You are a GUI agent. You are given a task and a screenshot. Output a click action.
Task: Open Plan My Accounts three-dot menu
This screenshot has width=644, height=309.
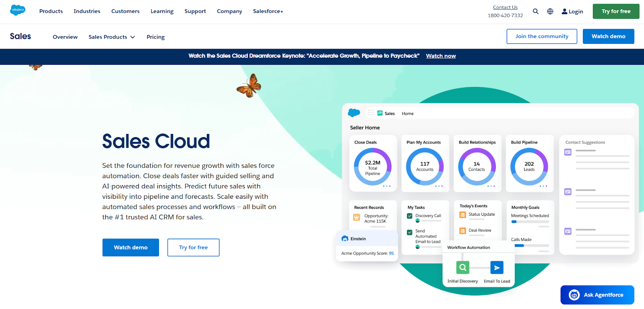(439, 186)
